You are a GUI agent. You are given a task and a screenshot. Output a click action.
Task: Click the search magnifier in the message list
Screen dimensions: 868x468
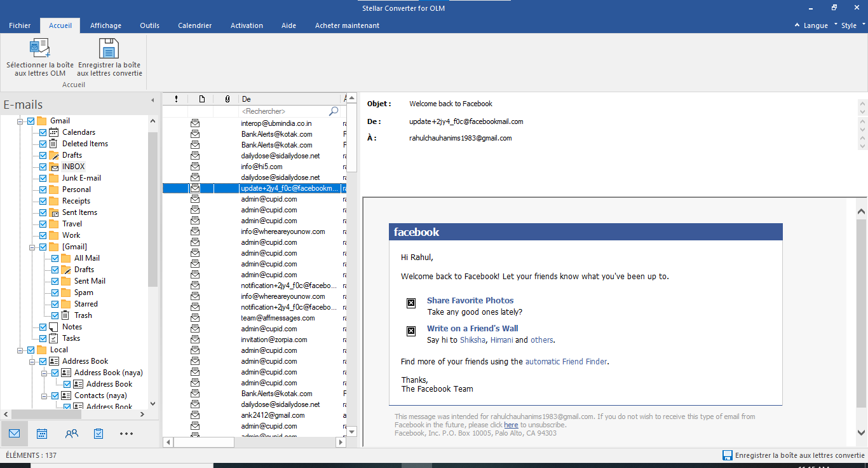pyautogui.click(x=333, y=111)
